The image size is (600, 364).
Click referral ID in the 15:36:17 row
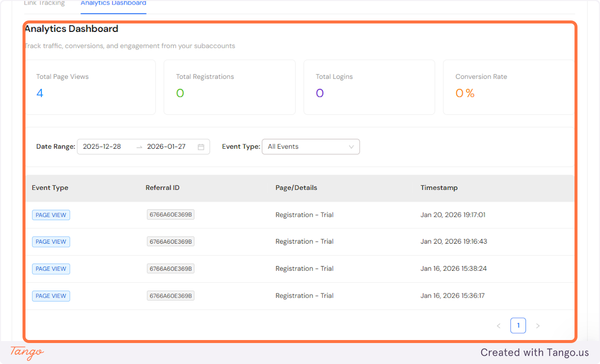click(170, 296)
